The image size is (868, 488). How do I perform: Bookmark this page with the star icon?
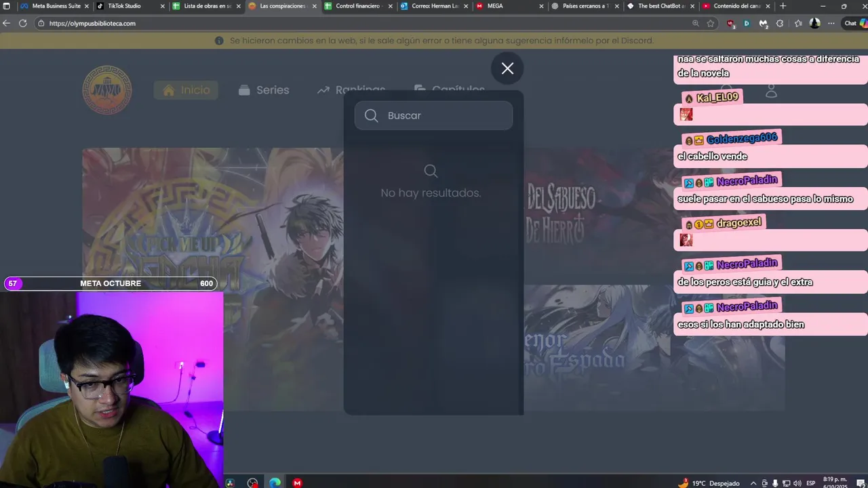711,23
